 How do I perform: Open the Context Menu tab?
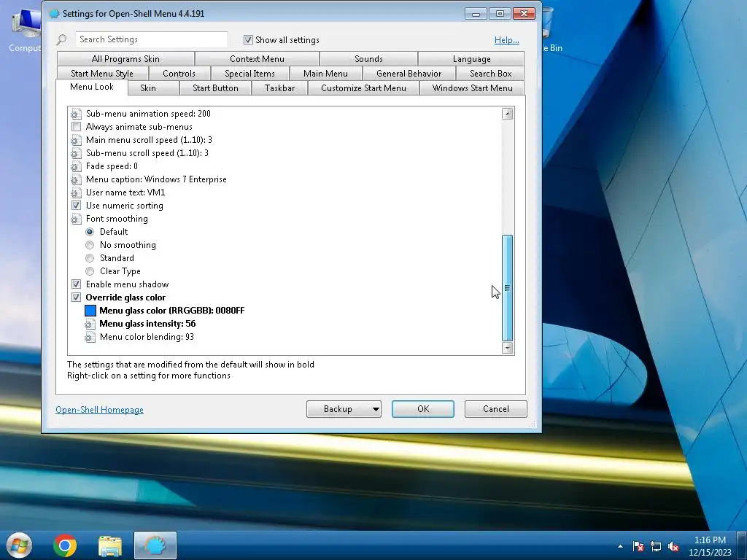pyautogui.click(x=258, y=59)
